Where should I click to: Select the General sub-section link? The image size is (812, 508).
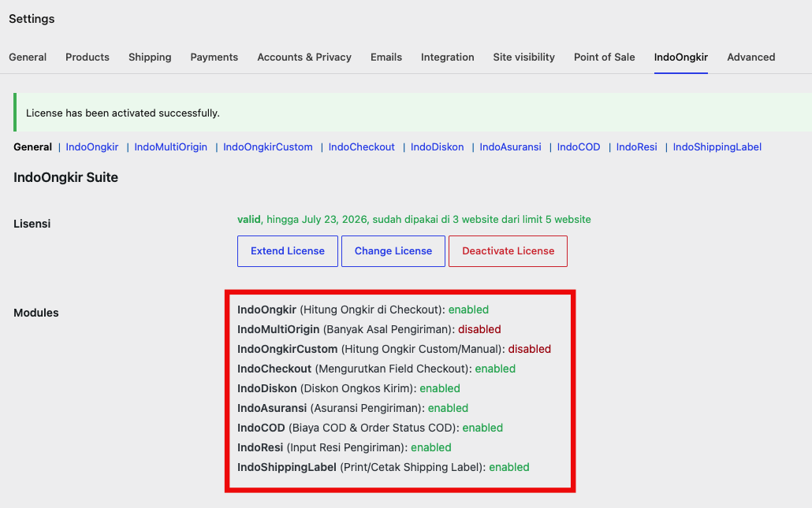pyautogui.click(x=32, y=147)
